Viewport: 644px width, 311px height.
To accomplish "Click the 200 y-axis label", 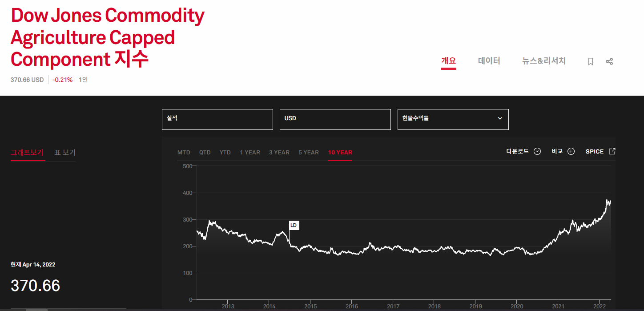I will point(187,246).
